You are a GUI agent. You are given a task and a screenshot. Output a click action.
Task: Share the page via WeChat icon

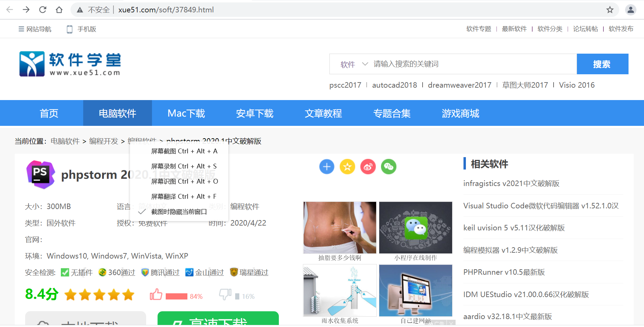click(x=389, y=167)
